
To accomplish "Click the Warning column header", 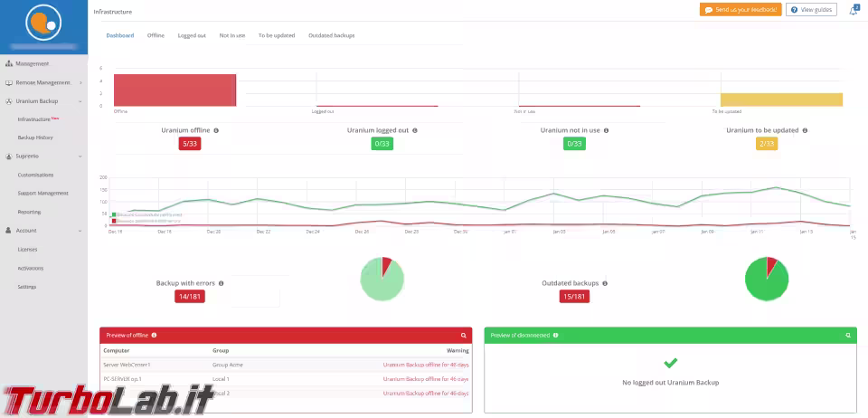I will pyautogui.click(x=458, y=350).
